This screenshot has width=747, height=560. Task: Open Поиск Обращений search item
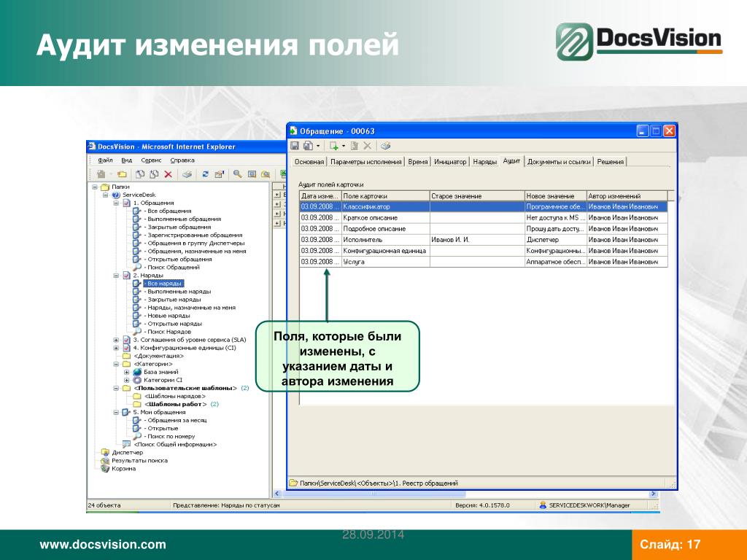(x=171, y=267)
